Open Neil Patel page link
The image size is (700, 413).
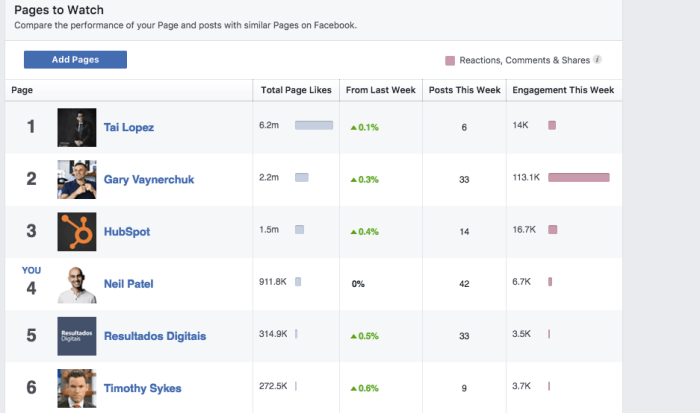(x=129, y=284)
